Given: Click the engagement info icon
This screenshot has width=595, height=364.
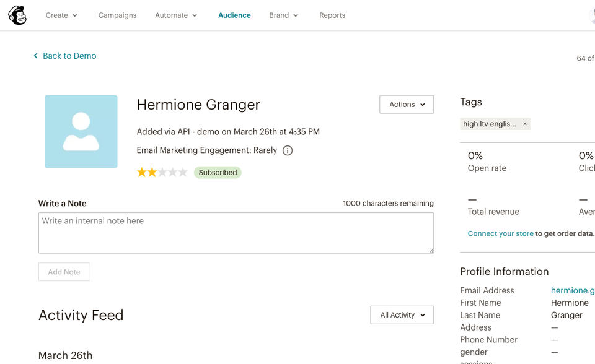Looking at the screenshot, I should 288,150.
